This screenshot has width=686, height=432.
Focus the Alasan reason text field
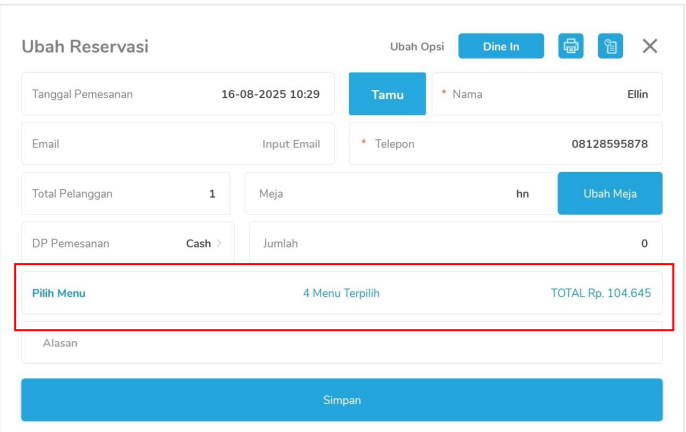[x=341, y=344]
